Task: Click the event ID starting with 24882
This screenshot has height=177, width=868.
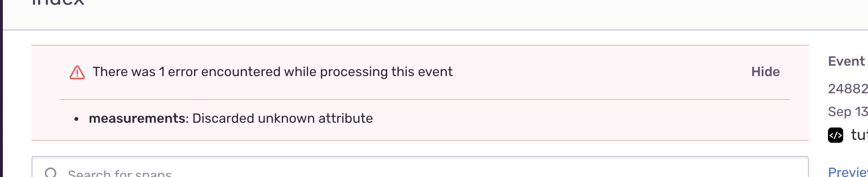Action: [x=848, y=88]
